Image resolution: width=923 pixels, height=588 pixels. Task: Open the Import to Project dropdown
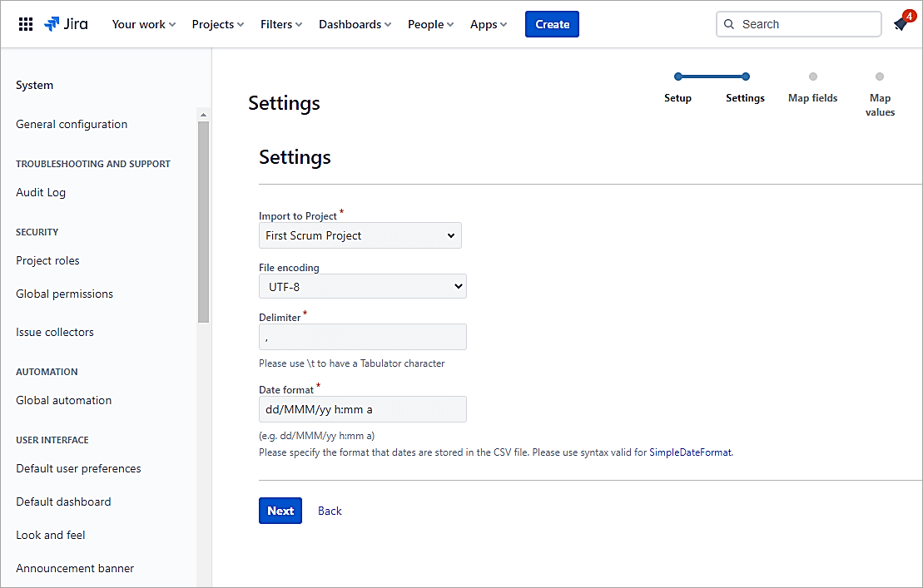tap(360, 235)
